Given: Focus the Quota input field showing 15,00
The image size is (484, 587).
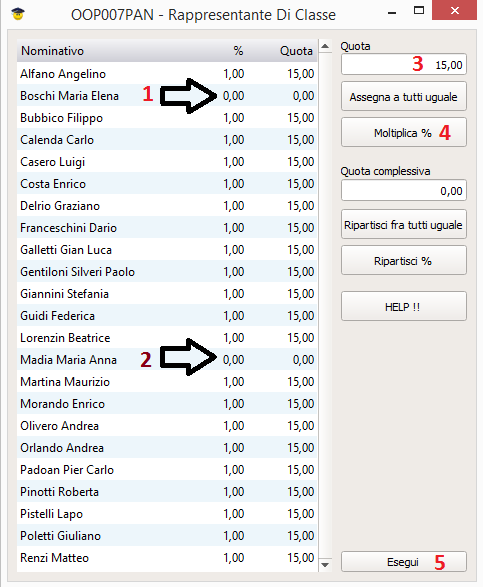Looking at the screenshot, I should pos(404,64).
